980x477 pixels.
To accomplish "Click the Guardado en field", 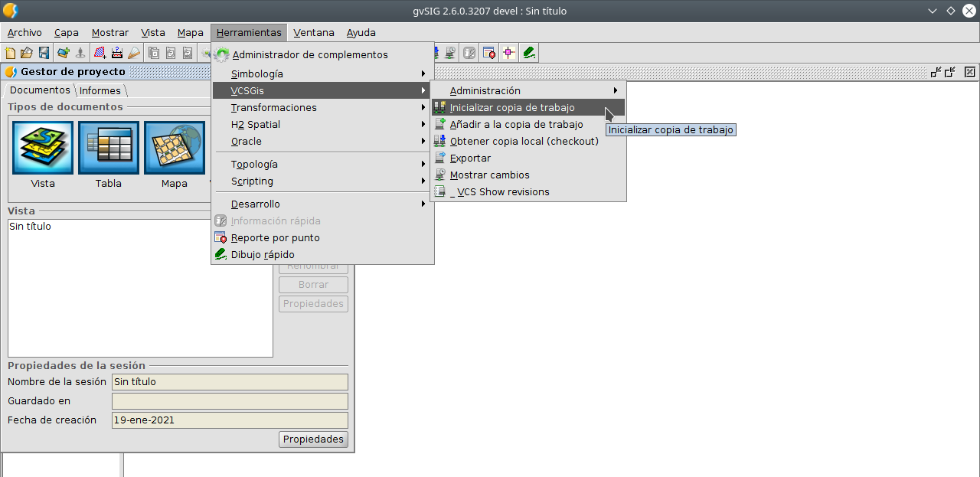I will [x=230, y=401].
